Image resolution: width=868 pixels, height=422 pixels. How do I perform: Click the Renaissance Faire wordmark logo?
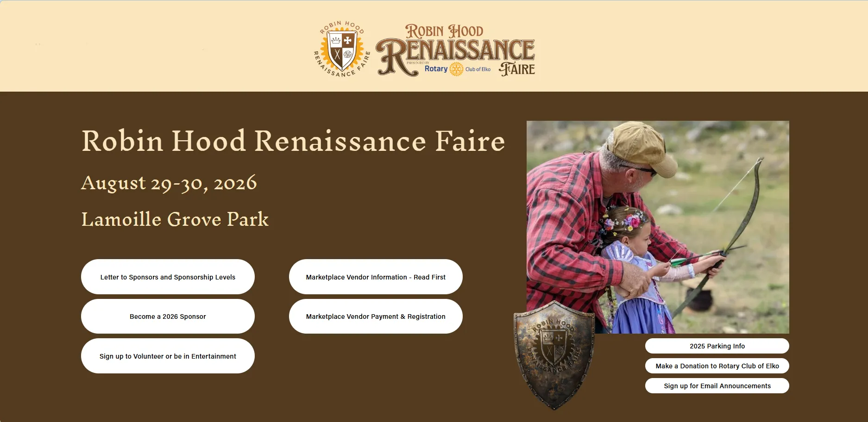456,50
